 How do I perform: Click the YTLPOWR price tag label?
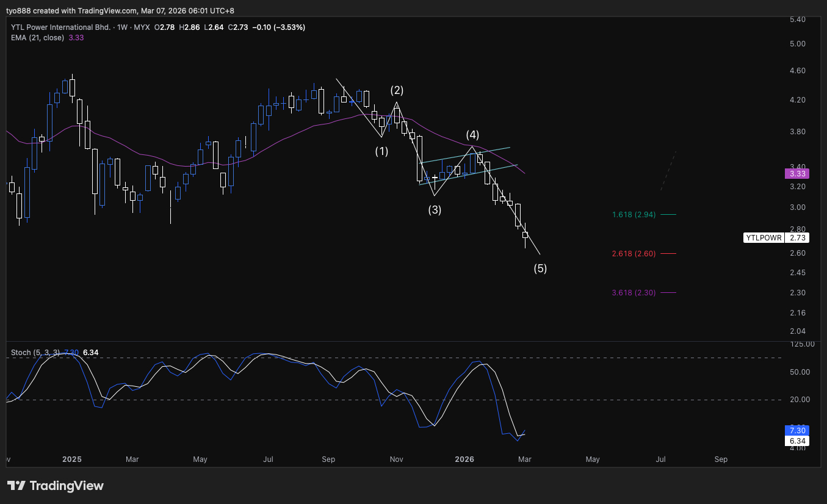coord(764,238)
